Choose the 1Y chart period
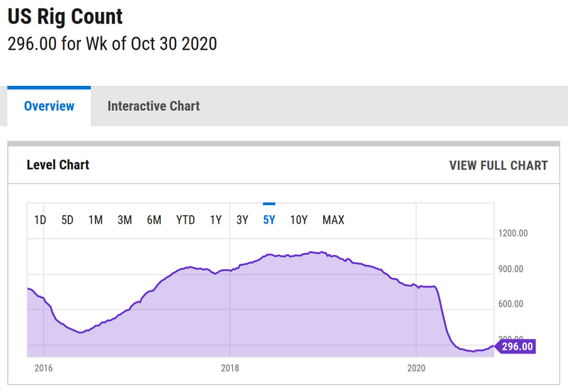568x392 pixels. (x=216, y=220)
